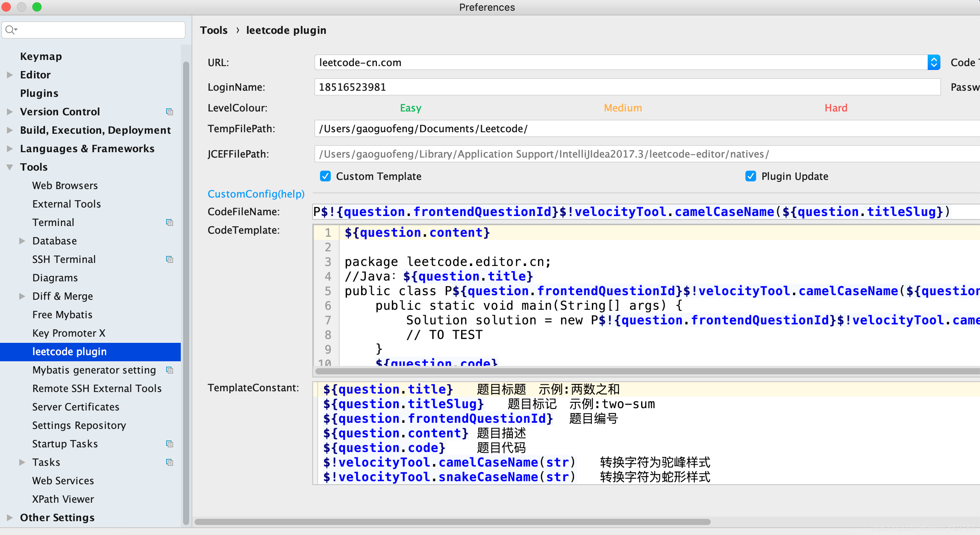The image size is (980, 535).
Task: Select Key Promoter X settings page
Action: coord(69,333)
